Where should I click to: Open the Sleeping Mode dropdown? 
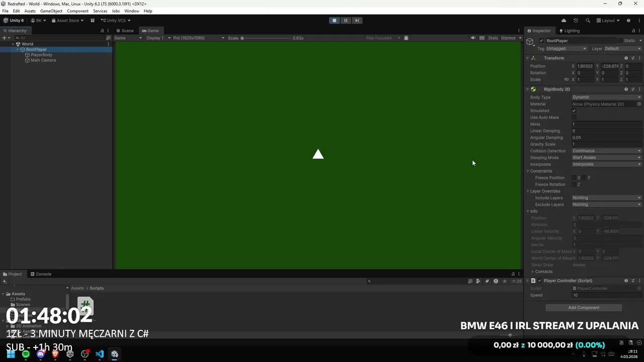[607, 158]
